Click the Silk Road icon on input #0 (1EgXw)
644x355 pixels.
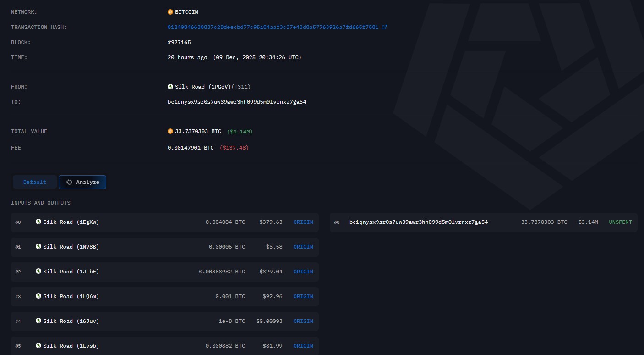(x=38, y=222)
